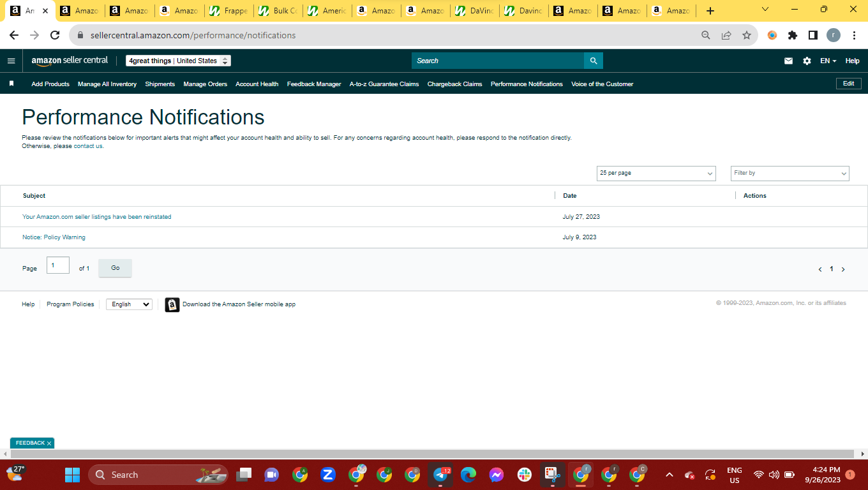The height and width of the screenshot is (490, 868).
Task: Click the Download the Amazon Seller mobile app link
Action: click(239, 304)
